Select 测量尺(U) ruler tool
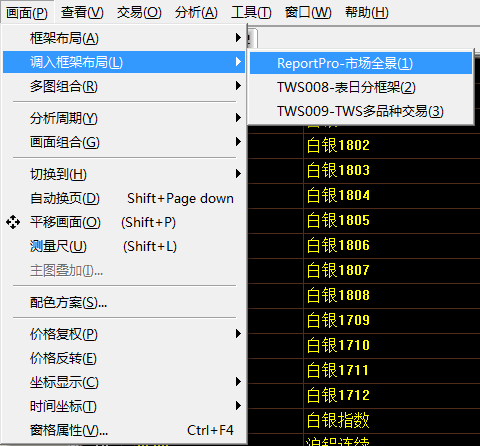The width and height of the screenshot is (480, 446). tap(124, 247)
